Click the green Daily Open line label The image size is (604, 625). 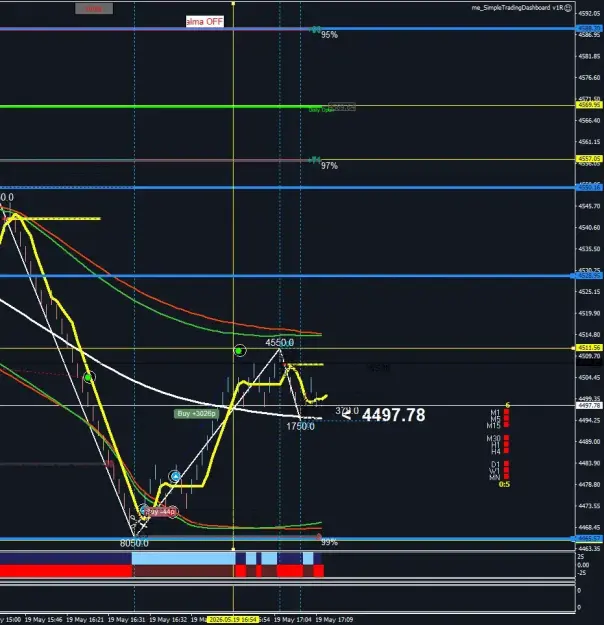[320, 110]
